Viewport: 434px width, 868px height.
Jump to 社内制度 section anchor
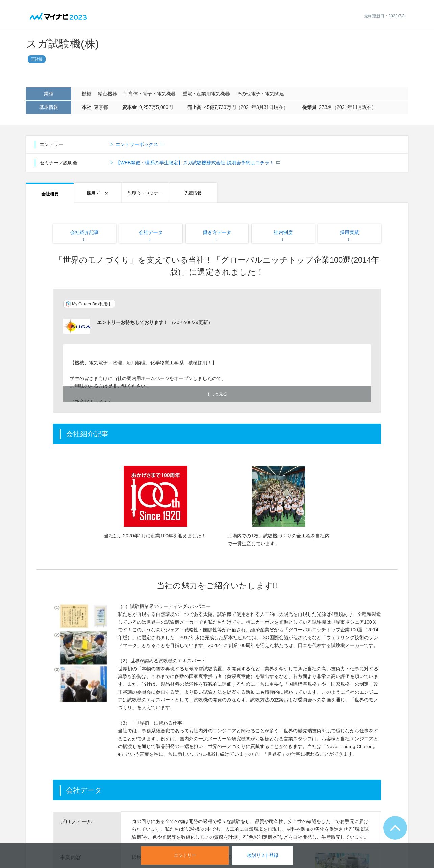[x=283, y=234]
